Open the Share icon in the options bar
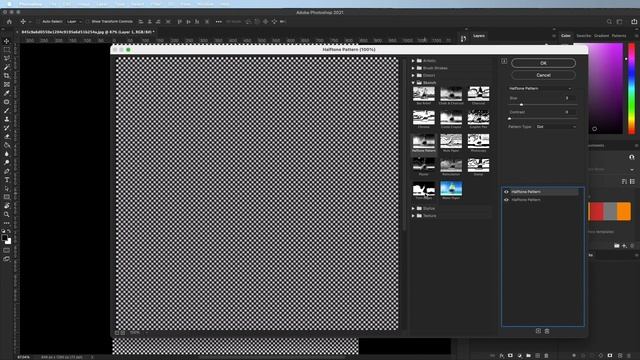 (634, 22)
